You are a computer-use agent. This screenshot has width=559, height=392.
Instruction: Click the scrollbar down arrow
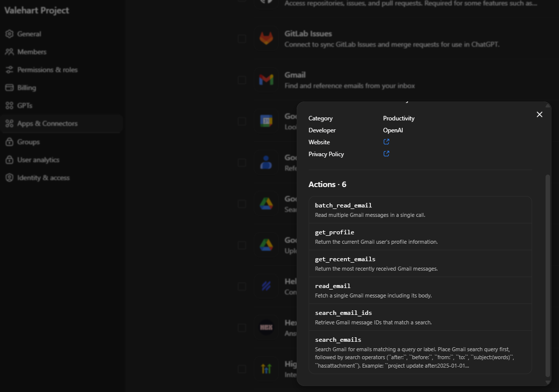pos(548,383)
